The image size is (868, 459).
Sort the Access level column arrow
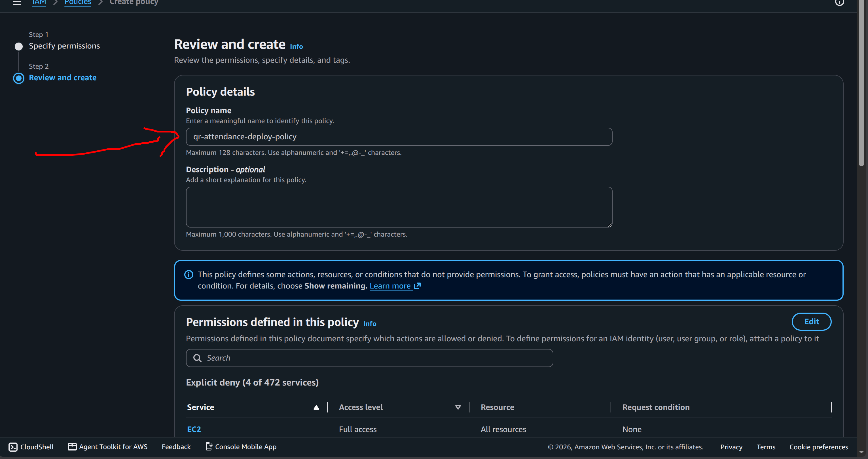click(458, 407)
